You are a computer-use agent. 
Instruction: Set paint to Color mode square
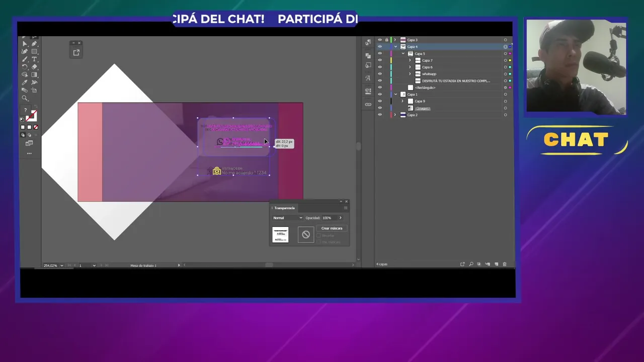23,127
